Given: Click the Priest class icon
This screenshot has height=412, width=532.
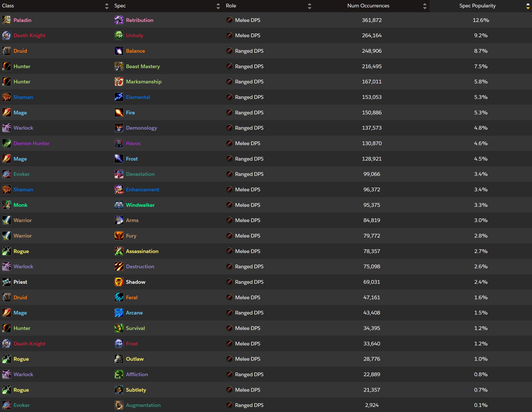Looking at the screenshot, I should pyautogui.click(x=6, y=282).
